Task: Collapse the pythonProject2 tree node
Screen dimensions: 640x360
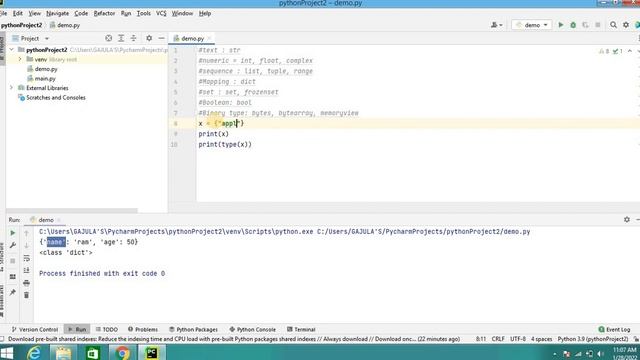Action: (11, 49)
